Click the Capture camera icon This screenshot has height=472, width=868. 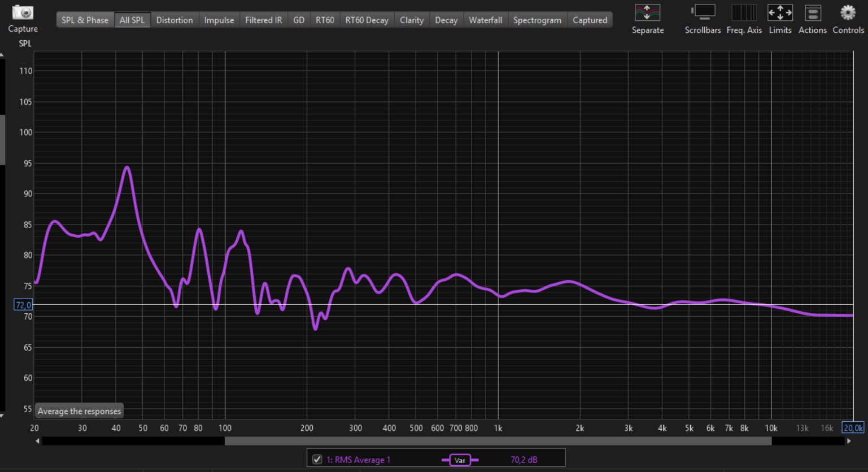pos(23,12)
